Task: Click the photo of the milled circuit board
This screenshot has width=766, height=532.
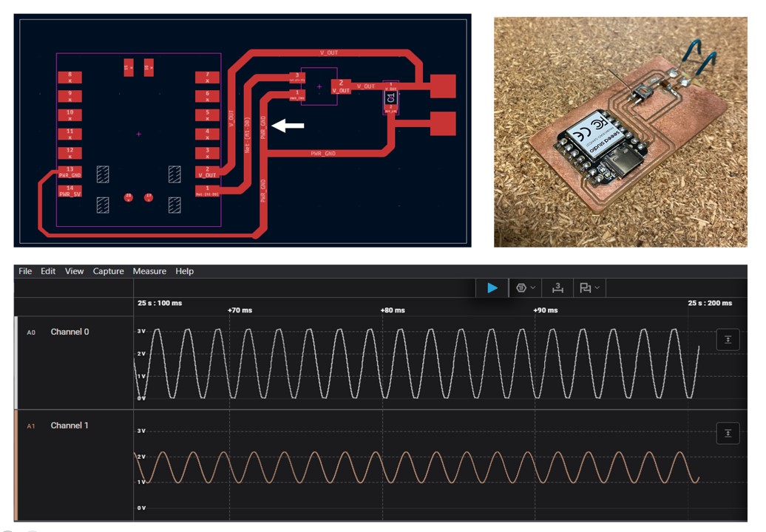Action: coord(620,131)
